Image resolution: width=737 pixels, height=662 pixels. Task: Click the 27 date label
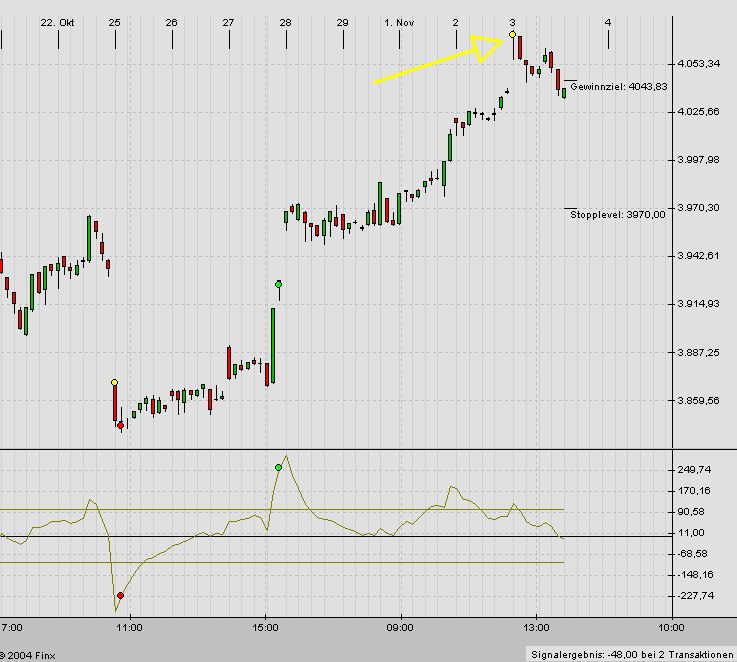click(x=228, y=23)
